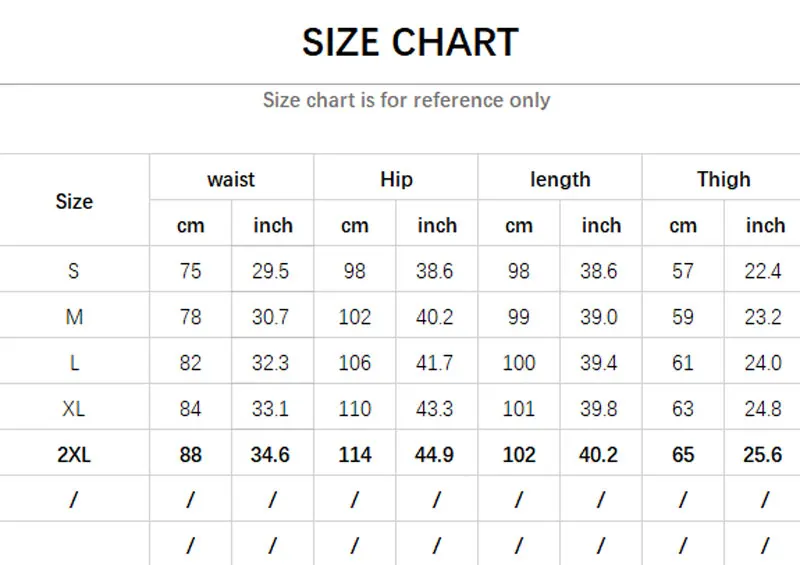Click the waist value 75 cm
Viewport: 800px width, 565px height.
click(190, 271)
